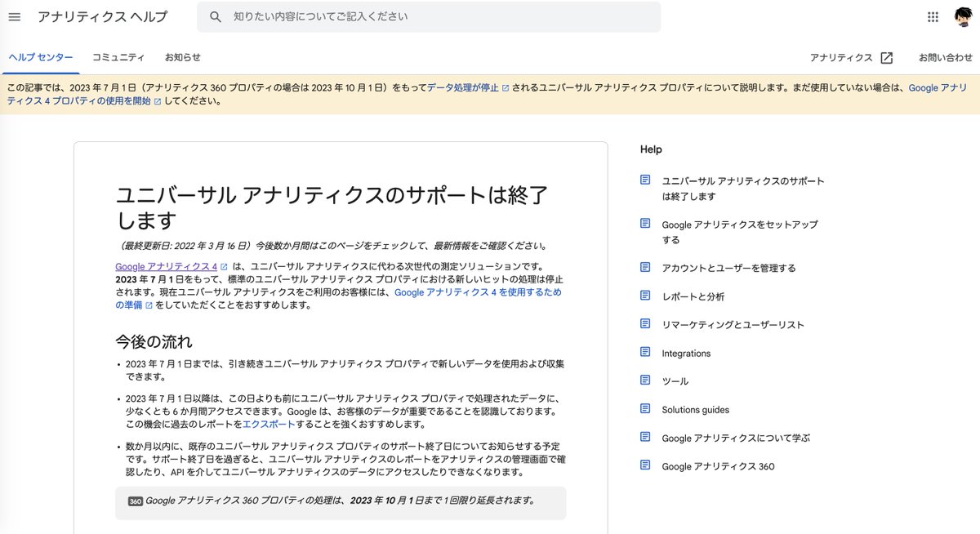Click the article icon beside Google アナリティクスについて学ぶ
Image resolution: width=980 pixels, height=534 pixels.
(645, 438)
